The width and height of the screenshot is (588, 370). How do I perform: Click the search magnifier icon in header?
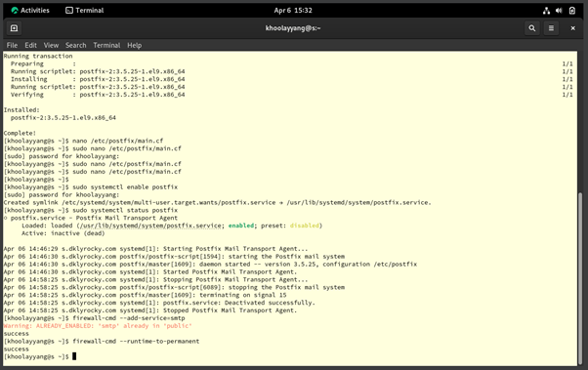coord(531,28)
